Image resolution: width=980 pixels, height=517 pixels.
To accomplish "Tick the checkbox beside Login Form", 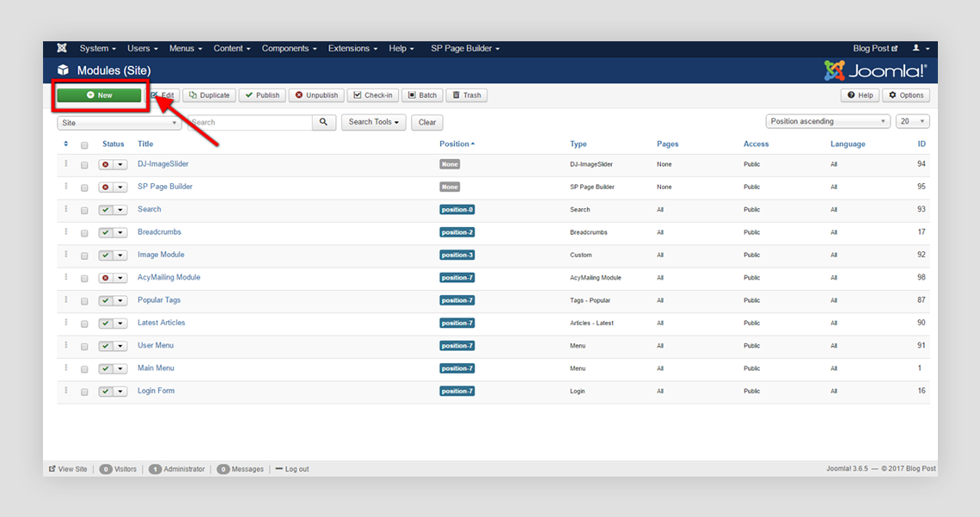I will [x=84, y=391].
